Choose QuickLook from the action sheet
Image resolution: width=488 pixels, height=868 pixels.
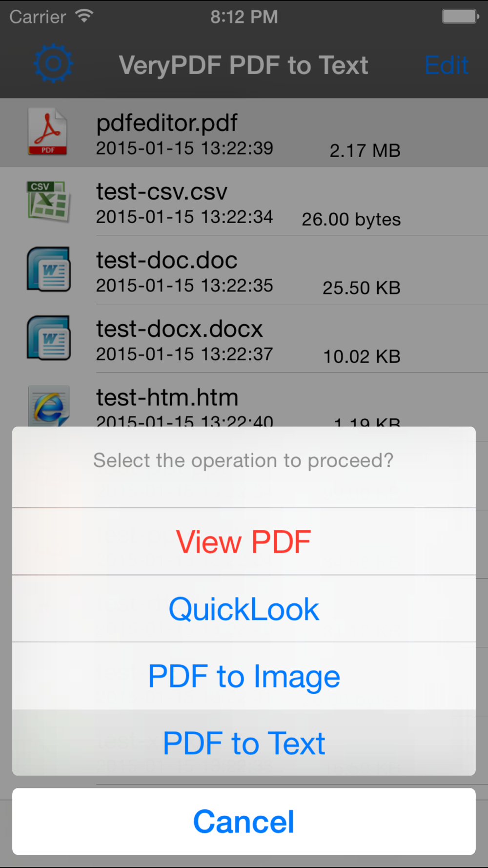click(x=244, y=609)
